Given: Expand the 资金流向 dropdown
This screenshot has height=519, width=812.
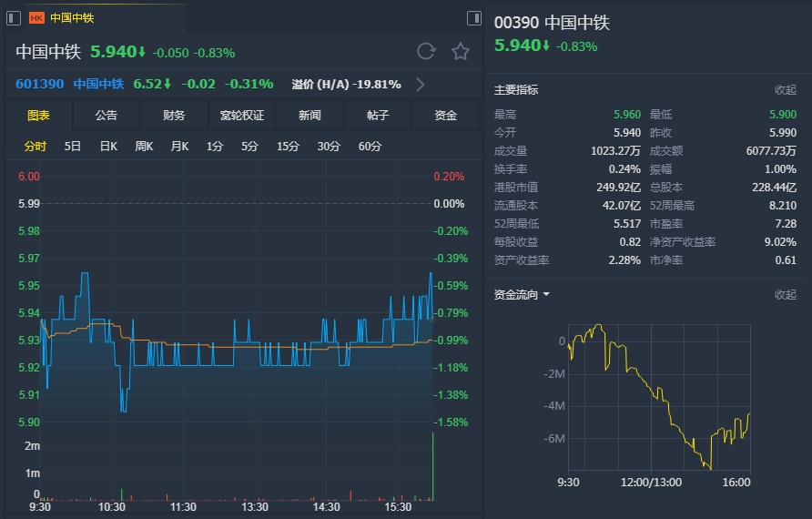Looking at the screenshot, I should [546, 295].
